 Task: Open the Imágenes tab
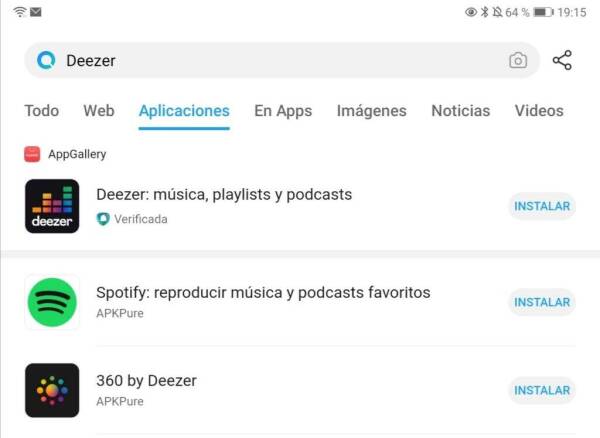(x=372, y=111)
